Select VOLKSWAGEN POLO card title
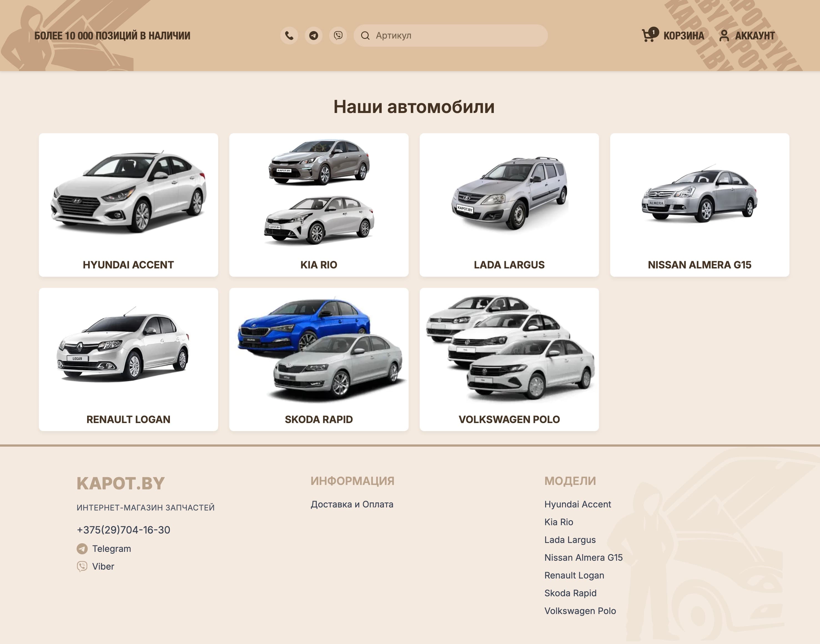The image size is (820, 644). pyautogui.click(x=509, y=419)
